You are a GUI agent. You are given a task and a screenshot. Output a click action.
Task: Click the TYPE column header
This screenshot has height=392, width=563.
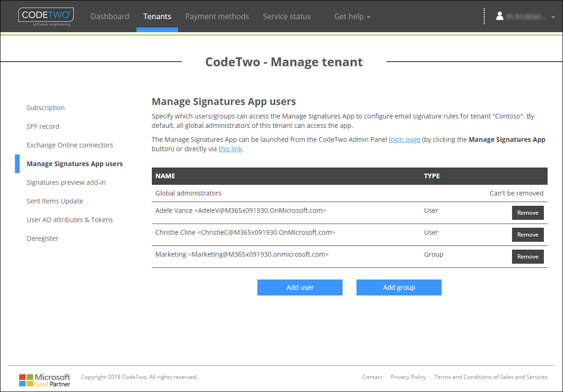(432, 176)
